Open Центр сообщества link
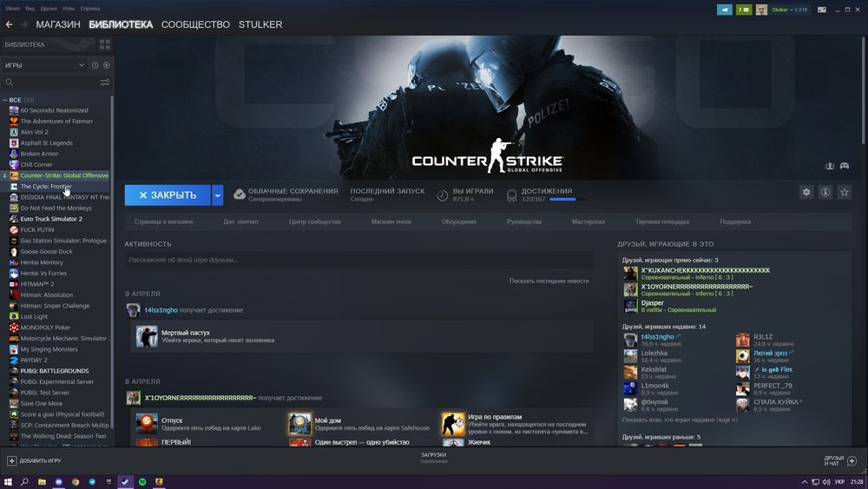 tap(314, 221)
